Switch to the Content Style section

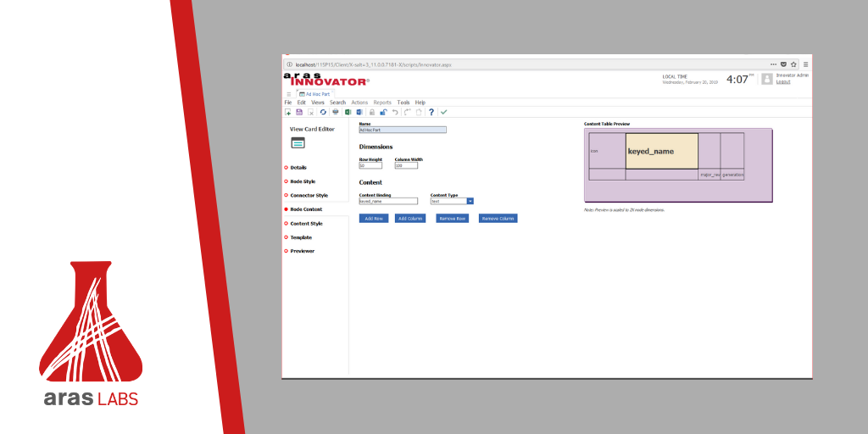click(x=306, y=224)
